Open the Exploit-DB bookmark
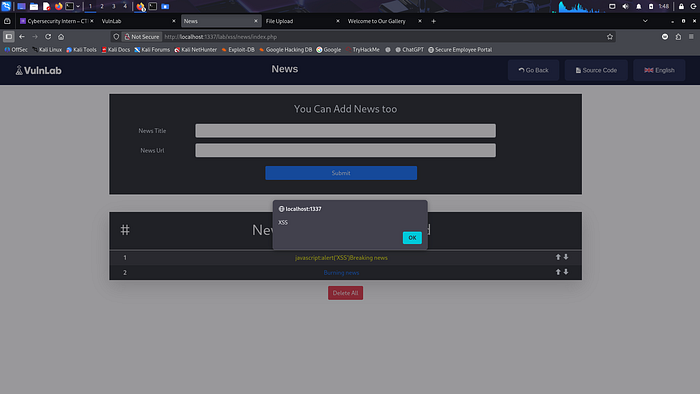Viewport: 700px width, 394px height. [x=238, y=50]
